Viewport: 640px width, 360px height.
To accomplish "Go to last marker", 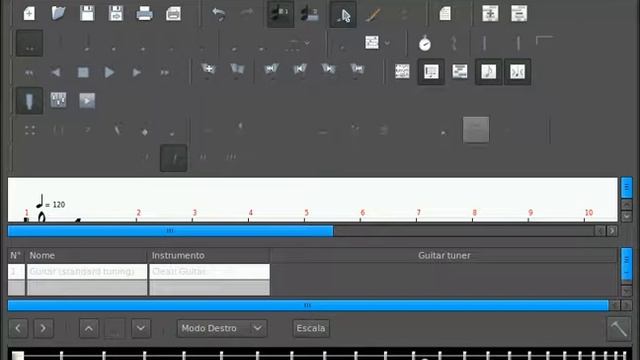I will tap(357, 69).
